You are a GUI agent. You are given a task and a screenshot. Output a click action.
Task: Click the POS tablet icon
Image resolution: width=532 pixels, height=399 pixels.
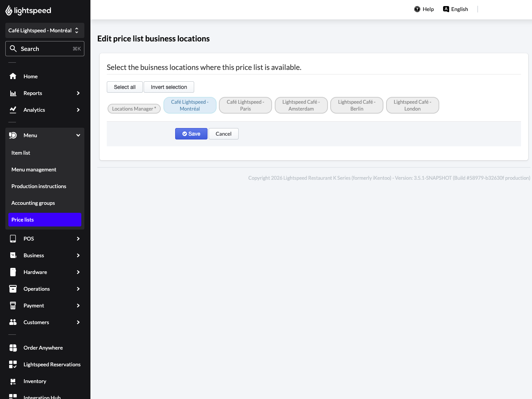tap(13, 239)
